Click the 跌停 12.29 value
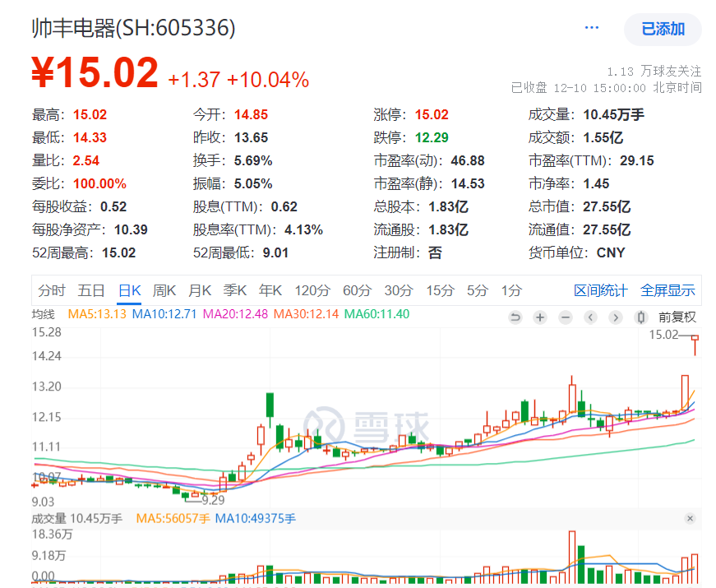 click(x=432, y=137)
